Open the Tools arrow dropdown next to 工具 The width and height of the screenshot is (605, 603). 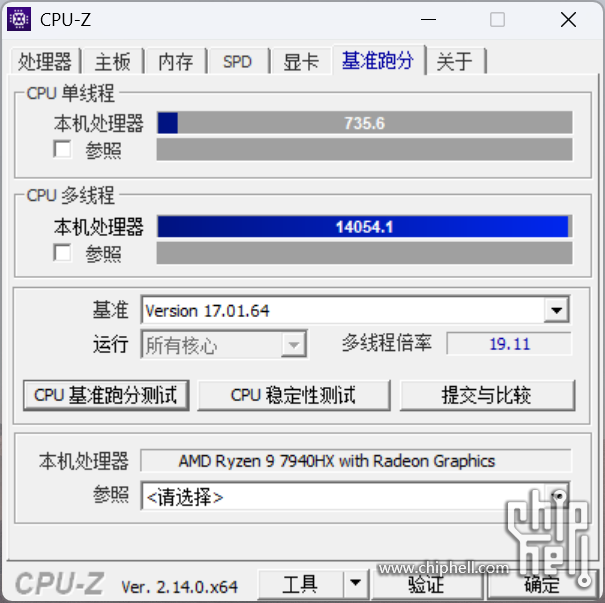tap(355, 583)
